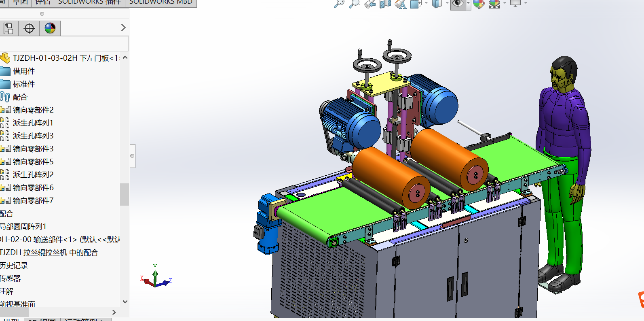Click the feature tree scroll-down arrow
The height and width of the screenshot is (321, 644).
(125, 302)
